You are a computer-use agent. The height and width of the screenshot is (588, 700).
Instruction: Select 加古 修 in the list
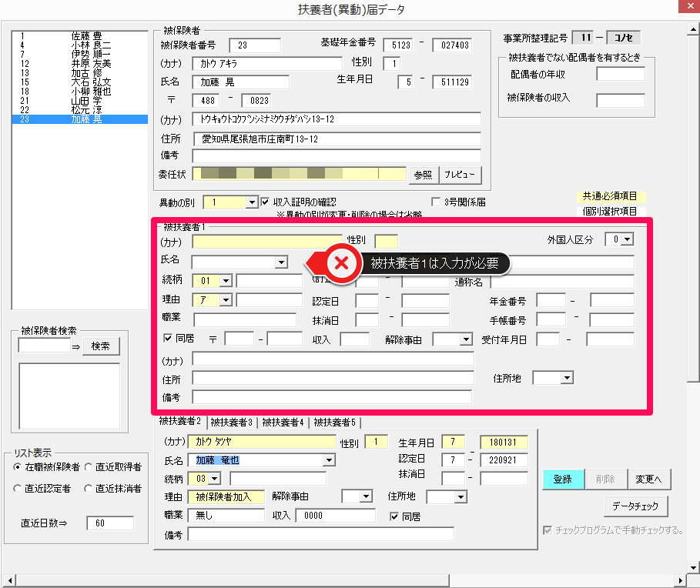(x=80, y=72)
